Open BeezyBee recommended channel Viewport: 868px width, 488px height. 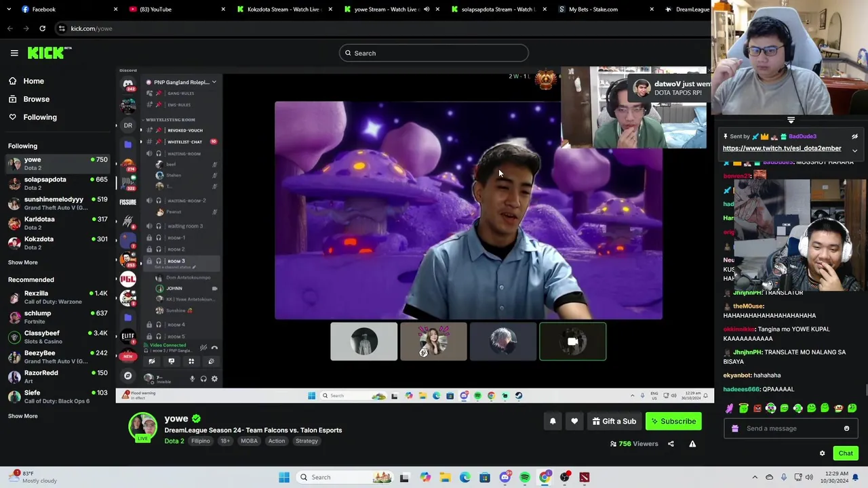[x=58, y=357]
